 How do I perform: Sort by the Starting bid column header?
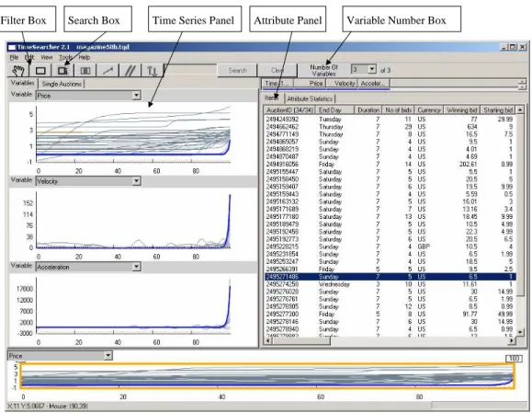pos(498,110)
